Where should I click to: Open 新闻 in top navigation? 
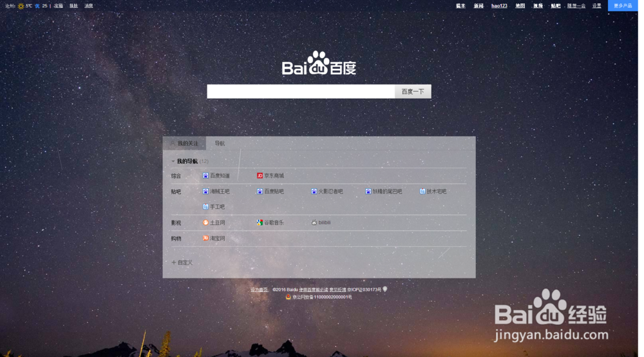[x=478, y=6]
